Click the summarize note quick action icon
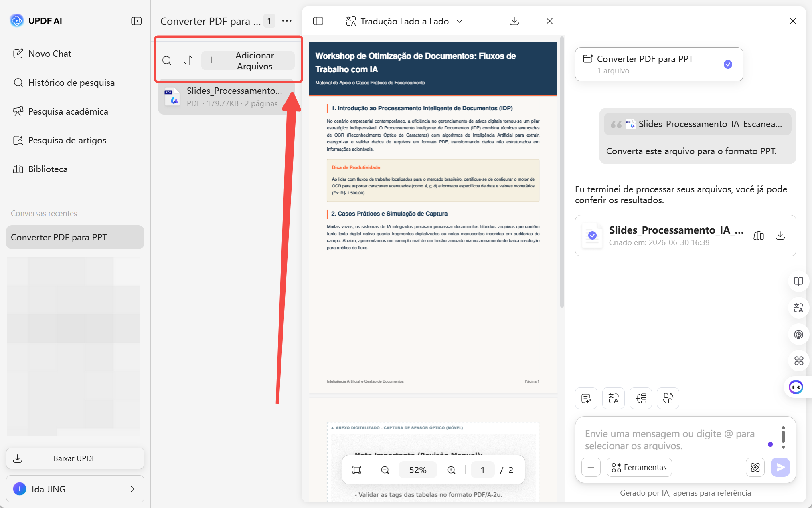This screenshot has width=812, height=508. (586, 398)
